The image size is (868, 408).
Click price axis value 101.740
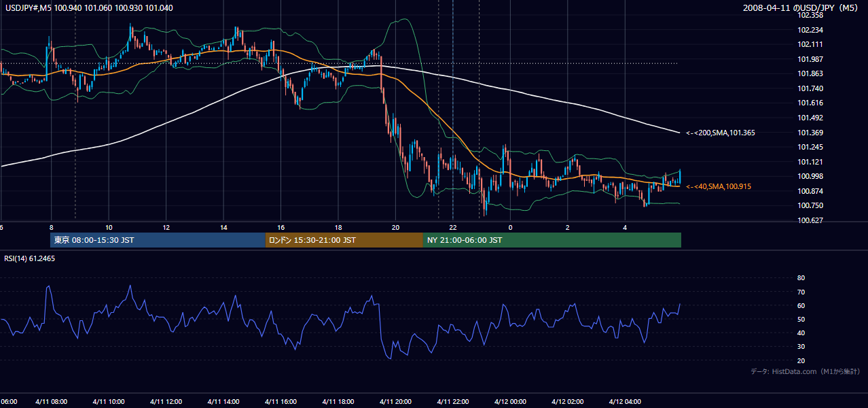coord(810,88)
